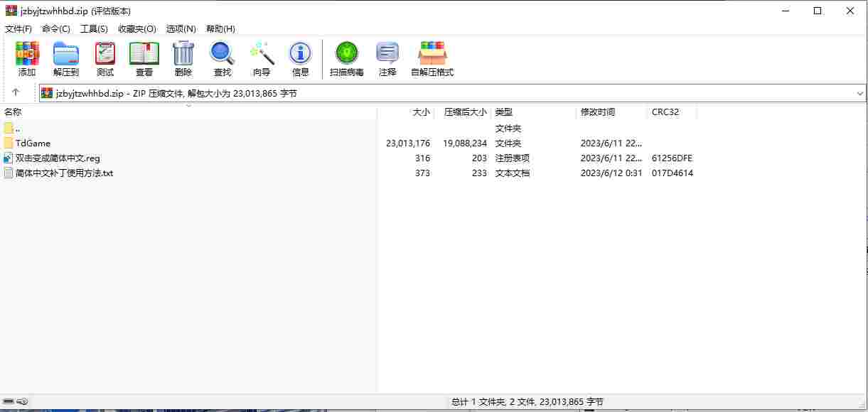Open the 命令(C) menu
This screenshot has height=412, width=868.
pyautogui.click(x=56, y=28)
